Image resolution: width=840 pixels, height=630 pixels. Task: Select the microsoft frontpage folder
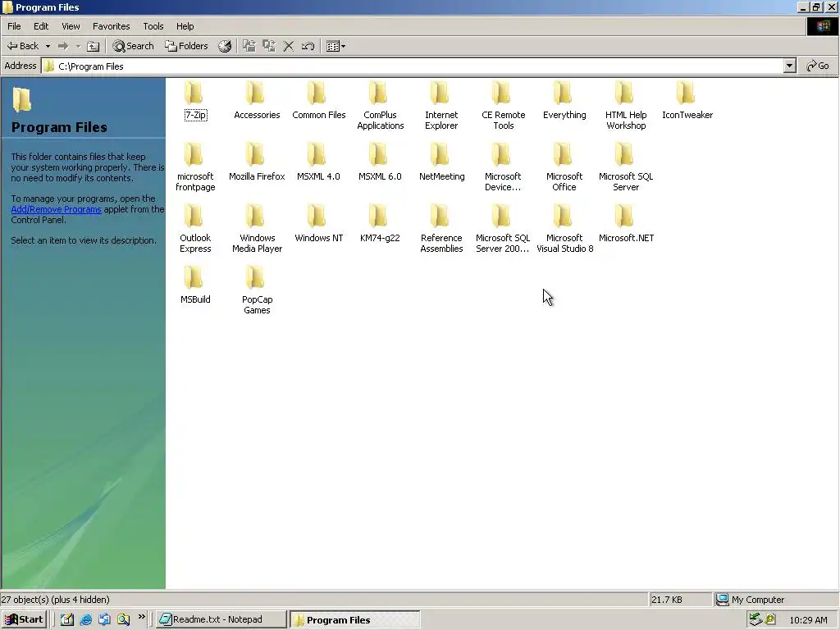pos(195,167)
